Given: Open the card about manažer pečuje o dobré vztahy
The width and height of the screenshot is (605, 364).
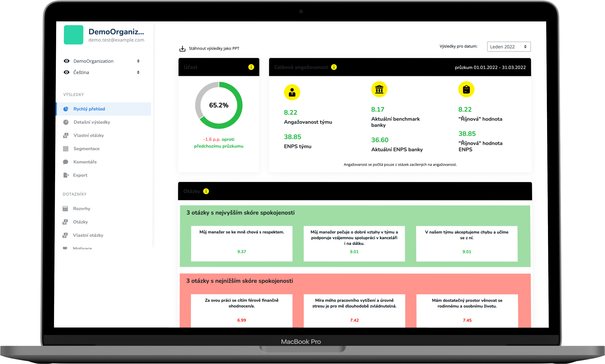Looking at the screenshot, I should click(354, 244).
